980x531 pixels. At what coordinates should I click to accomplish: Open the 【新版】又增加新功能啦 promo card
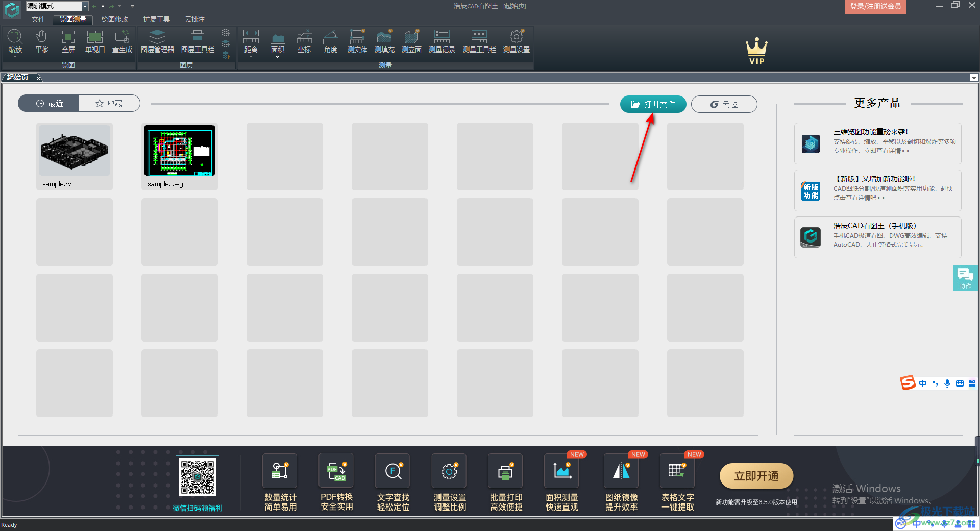pos(877,190)
